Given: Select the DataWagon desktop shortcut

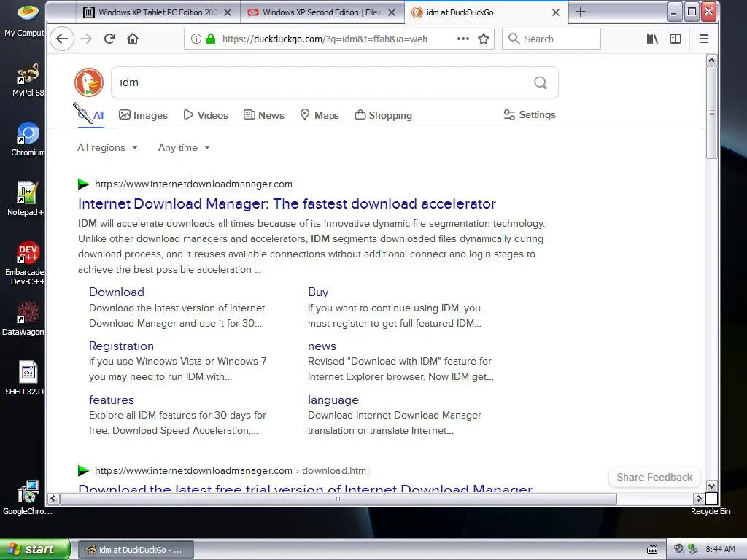Looking at the screenshot, I should [x=25, y=319].
